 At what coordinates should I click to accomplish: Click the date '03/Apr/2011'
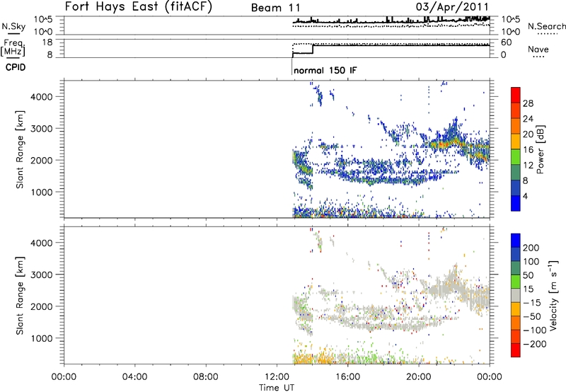click(452, 7)
